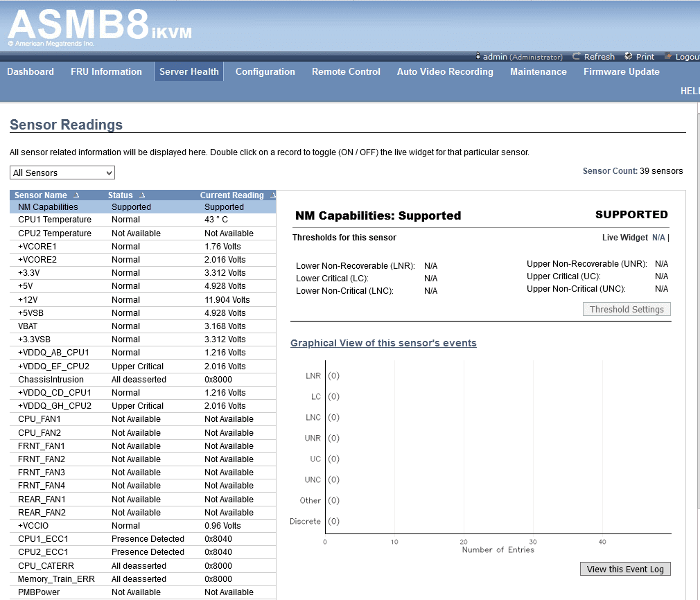Select the REAR_FAN2 row
Screen dimensions: 700x600
pyautogui.click(x=143, y=513)
